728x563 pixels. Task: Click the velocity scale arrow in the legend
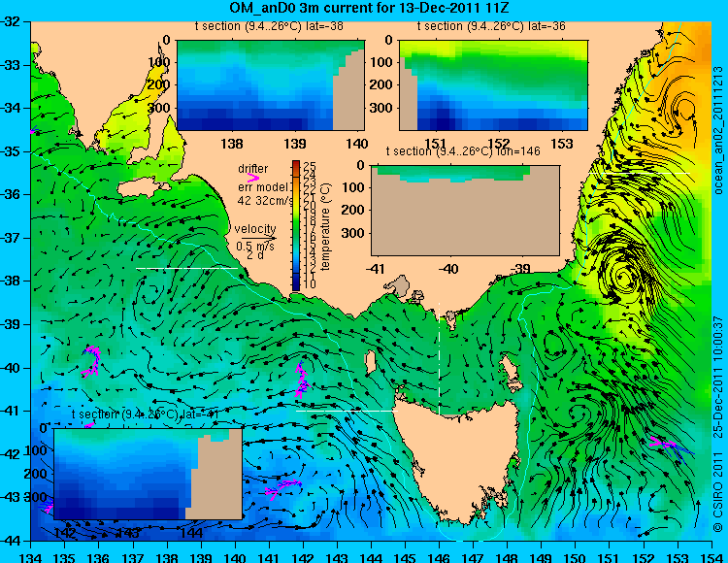tap(256, 238)
